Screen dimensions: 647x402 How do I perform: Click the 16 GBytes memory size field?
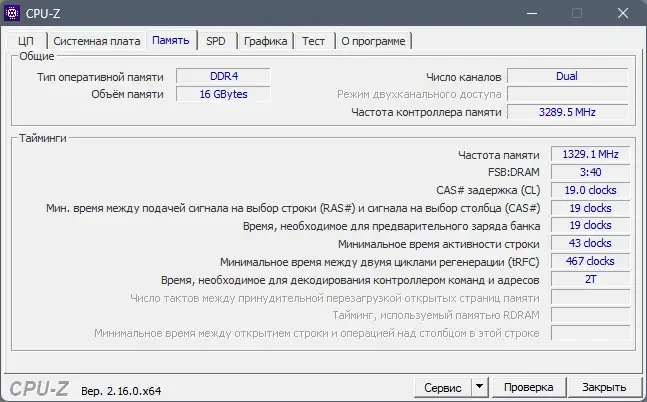point(223,94)
